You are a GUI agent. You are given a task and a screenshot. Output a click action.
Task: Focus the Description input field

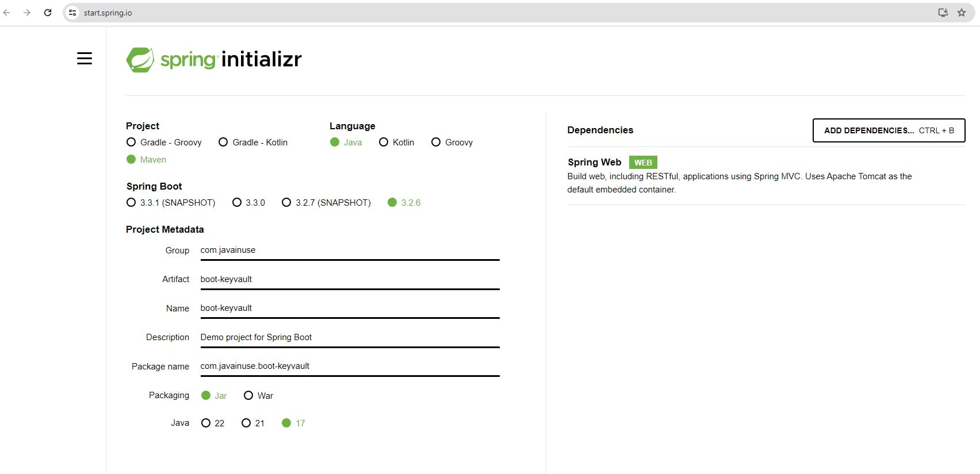coord(350,337)
